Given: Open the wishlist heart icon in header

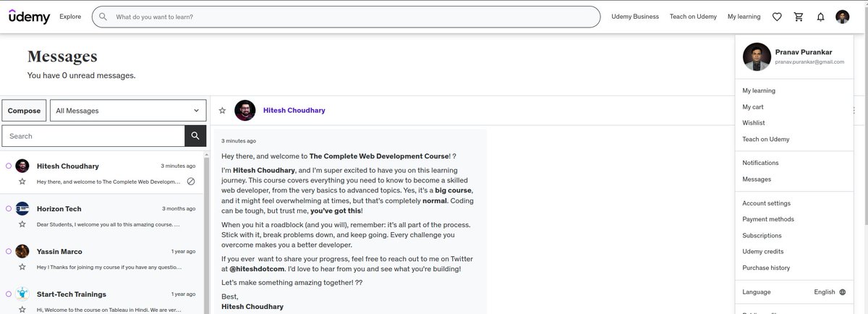Looking at the screenshot, I should tap(777, 17).
